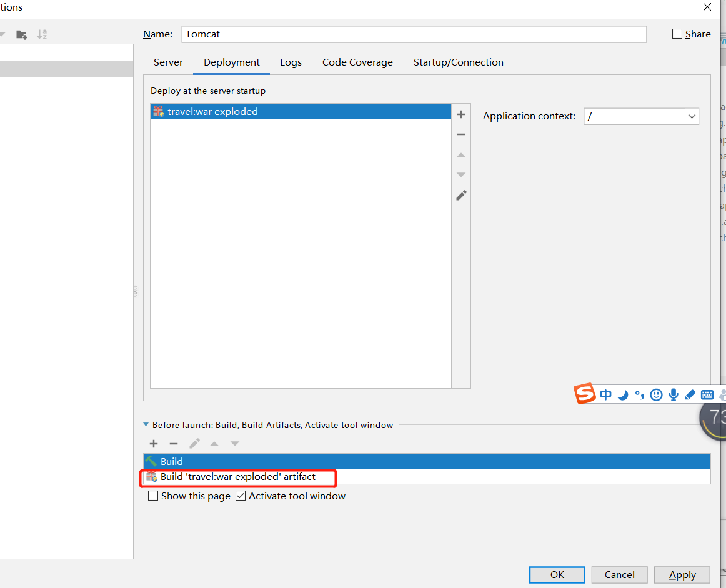The height and width of the screenshot is (588, 726).
Task: Remove the selected Before launch task
Action: coord(174,444)
